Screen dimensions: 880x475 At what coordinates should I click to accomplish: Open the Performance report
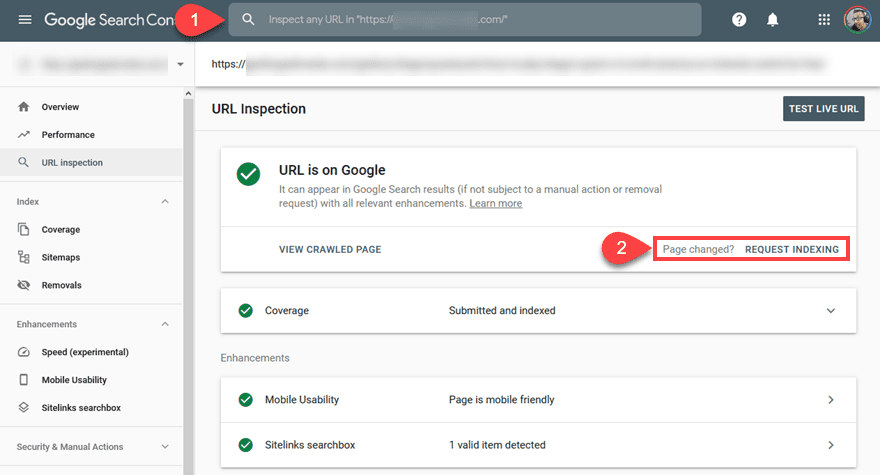(67, 135)
